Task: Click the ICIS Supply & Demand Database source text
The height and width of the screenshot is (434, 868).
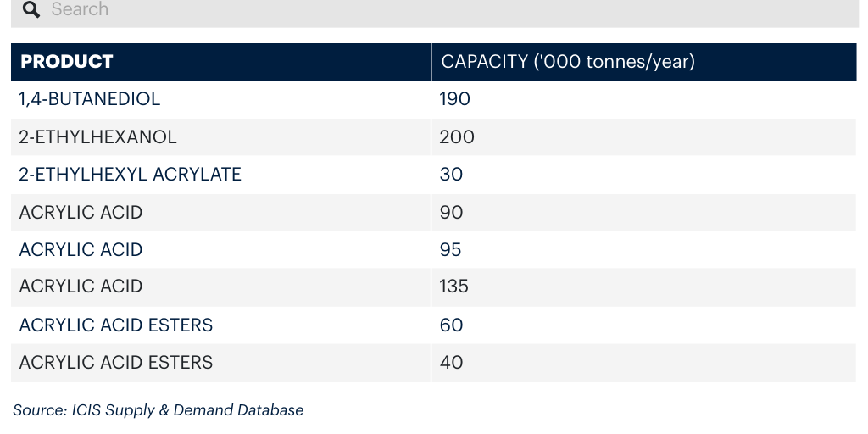Action: pyautogui.click(x=187, y=410)
